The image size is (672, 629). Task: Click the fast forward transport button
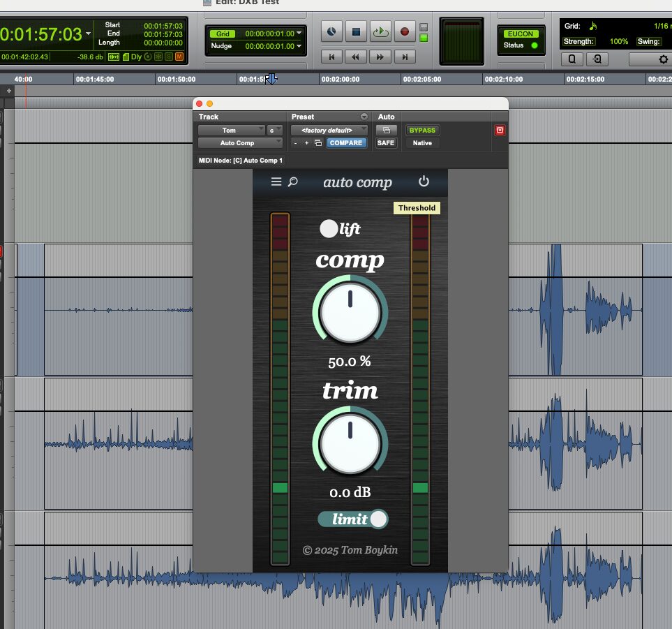click(380, 57)
